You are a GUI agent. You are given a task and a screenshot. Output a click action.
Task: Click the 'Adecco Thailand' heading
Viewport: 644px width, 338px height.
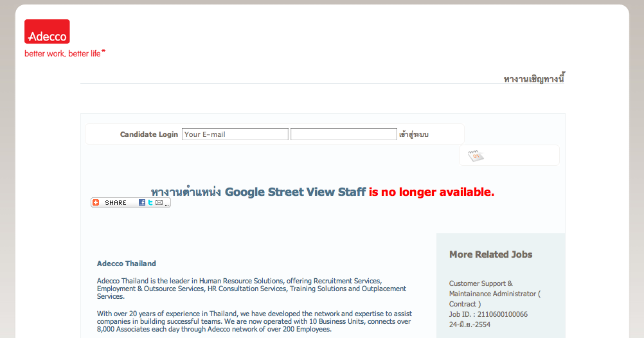pos(127,263)
